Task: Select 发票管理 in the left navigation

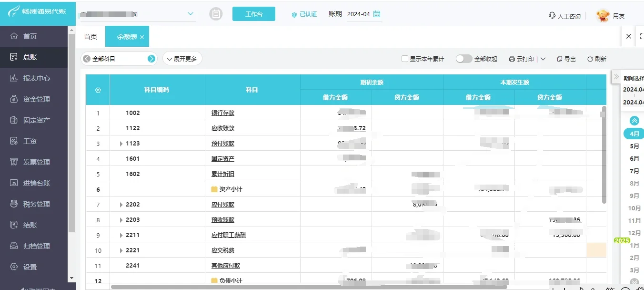Action: click(33, 162)
